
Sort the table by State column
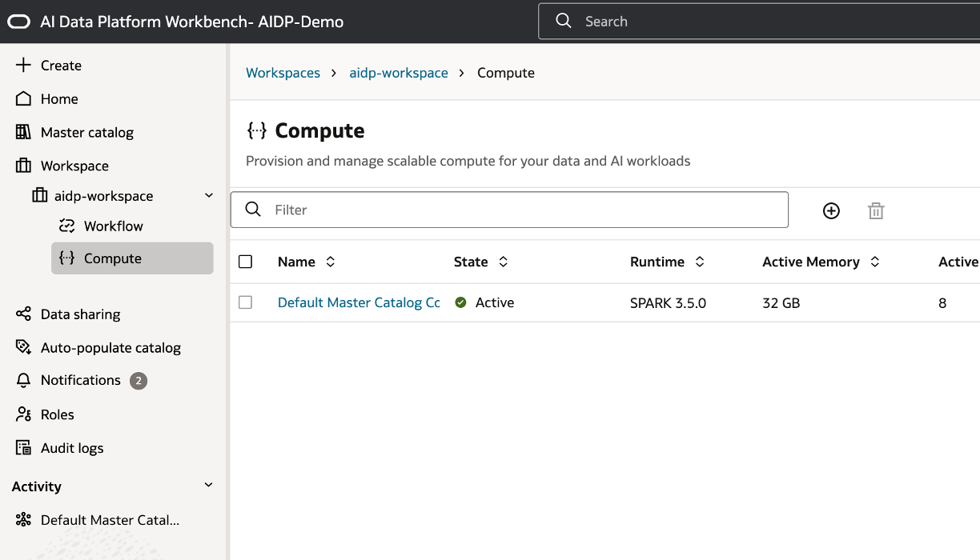point(503,262)
